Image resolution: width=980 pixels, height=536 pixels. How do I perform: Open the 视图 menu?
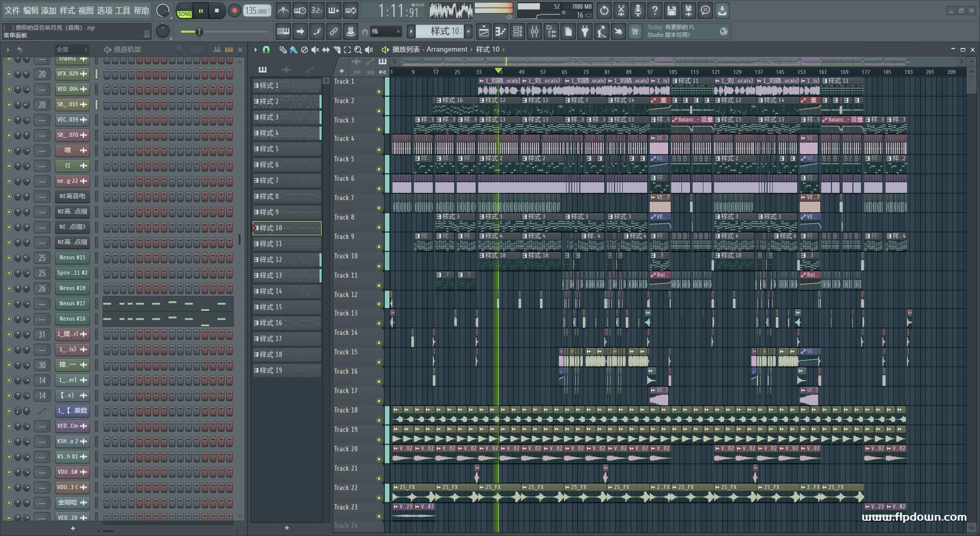pyautogui.click(x=86, y=10)
